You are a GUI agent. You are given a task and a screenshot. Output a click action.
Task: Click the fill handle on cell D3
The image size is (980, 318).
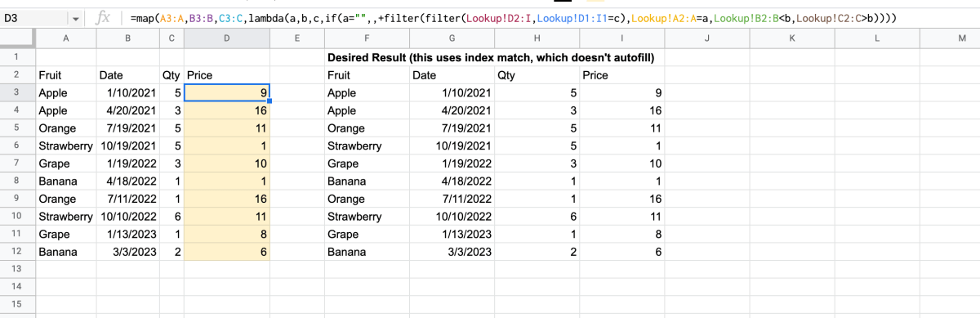[x=269, y=101]
